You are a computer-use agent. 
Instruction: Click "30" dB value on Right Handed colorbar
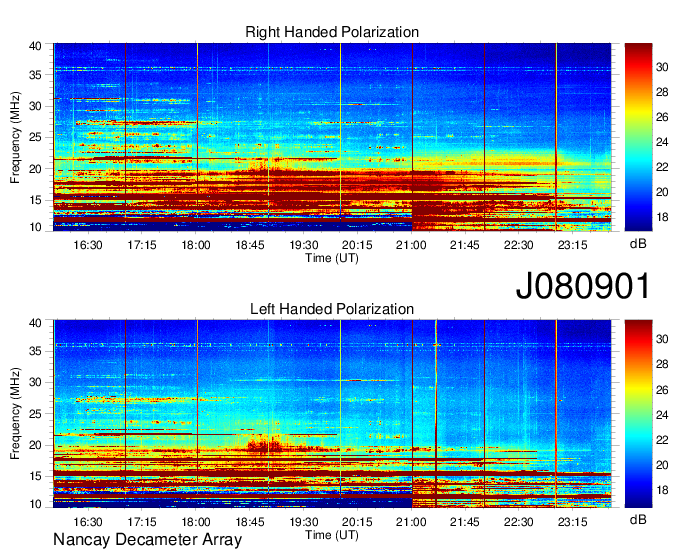pyautogui.click(x=662, y=67)
